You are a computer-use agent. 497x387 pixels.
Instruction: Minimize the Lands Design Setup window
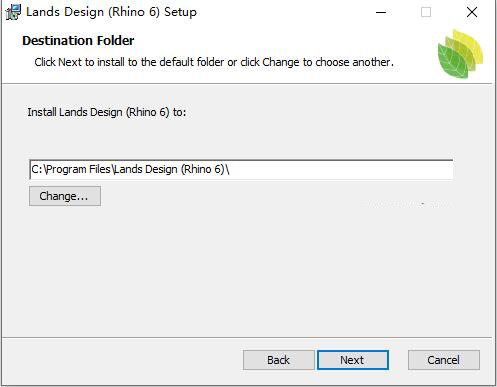[x=381, y=12]
